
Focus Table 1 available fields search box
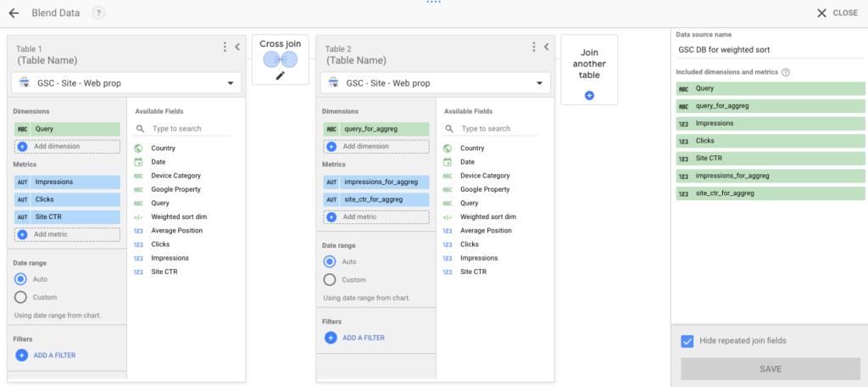point(181,129)
